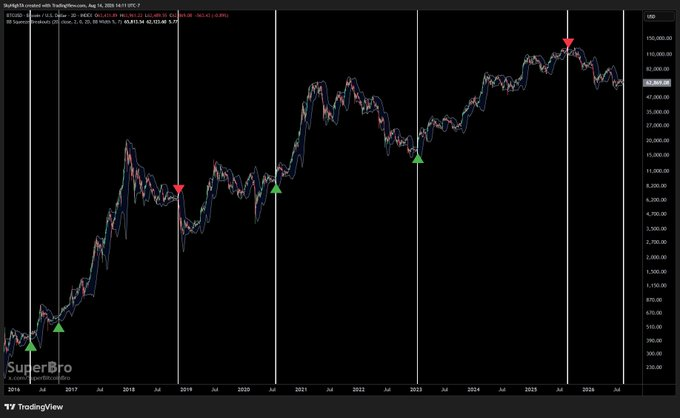Click the first green up arrow in 2016
Viewport: 680px width, 418px height.
[x=30, y=346]
